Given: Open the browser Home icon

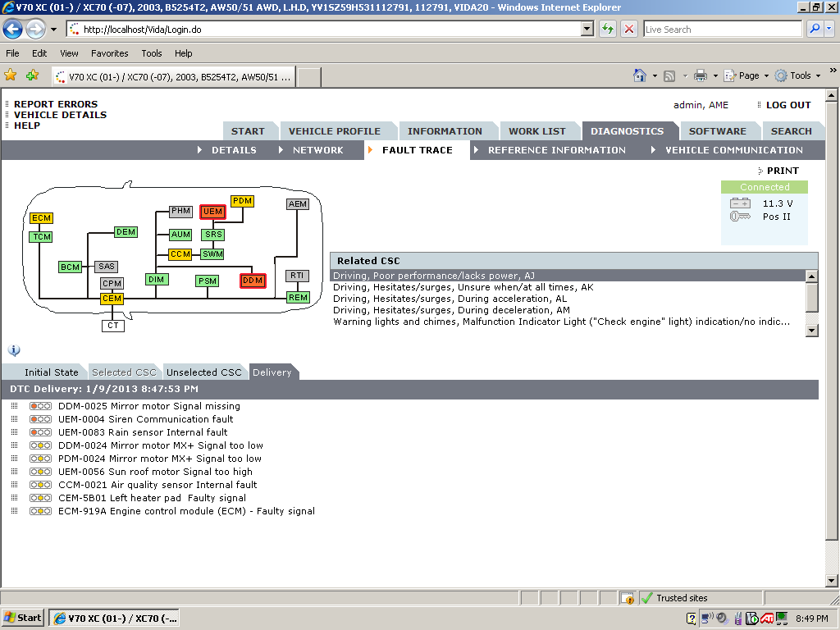Looking at the screenshot, I should click(x=640, y=75).
